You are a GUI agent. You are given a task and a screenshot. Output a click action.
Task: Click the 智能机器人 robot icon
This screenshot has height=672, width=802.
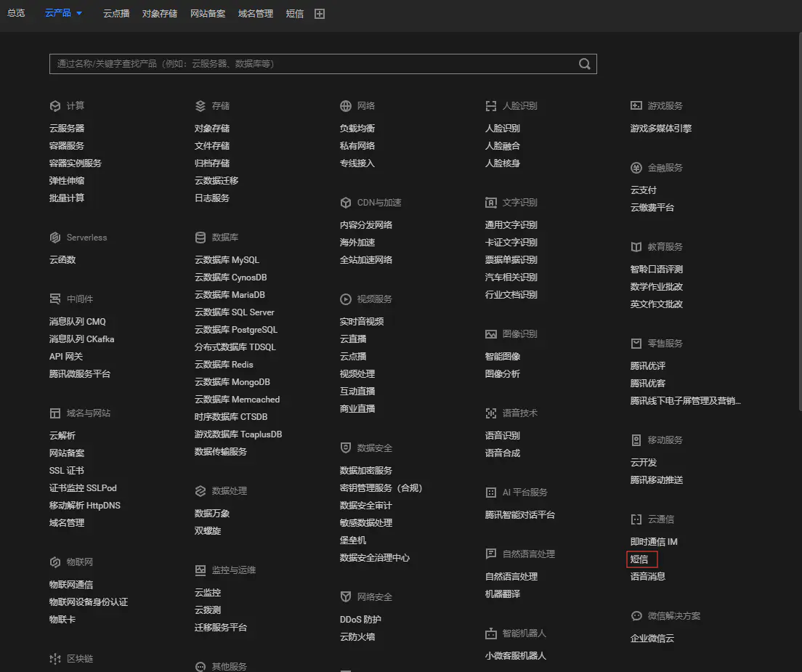(x=491, y=633)
